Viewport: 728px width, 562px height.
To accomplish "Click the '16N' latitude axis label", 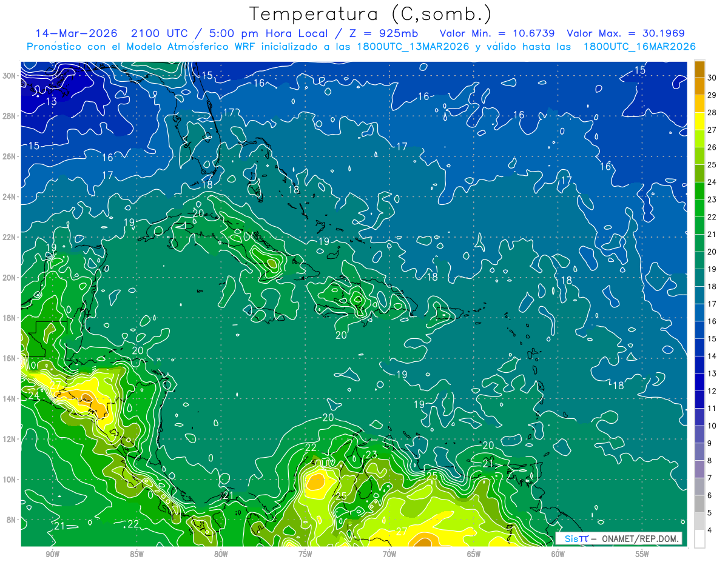I will [x=10, y=358].
